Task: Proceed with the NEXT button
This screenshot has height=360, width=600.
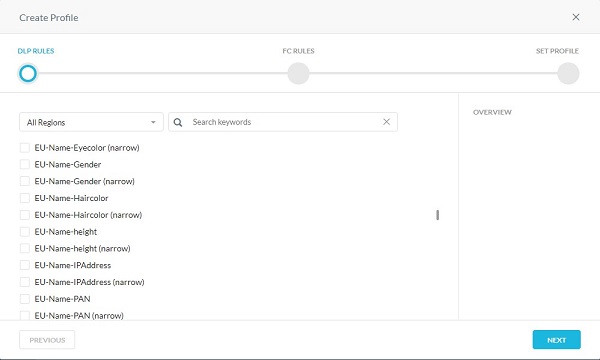Action: [556, 340]
